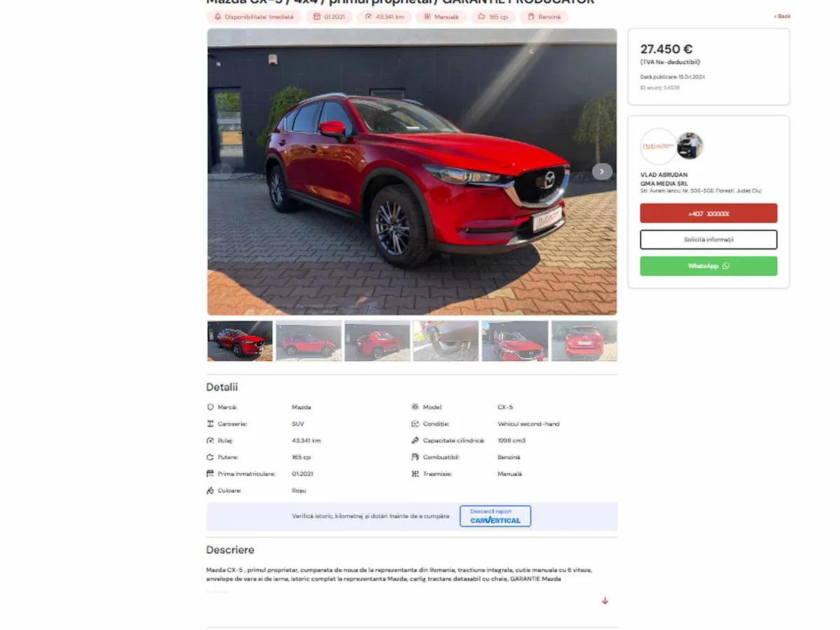Screen dimensions: 840x630
Task: Download the carVertical report
Action: pyautogui.click(x=495, y=516)
